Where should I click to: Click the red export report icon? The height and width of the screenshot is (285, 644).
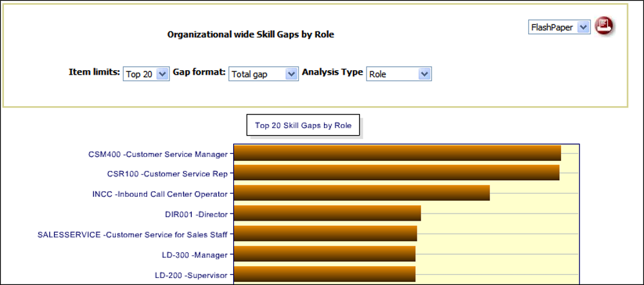click(x=603, y=26)
